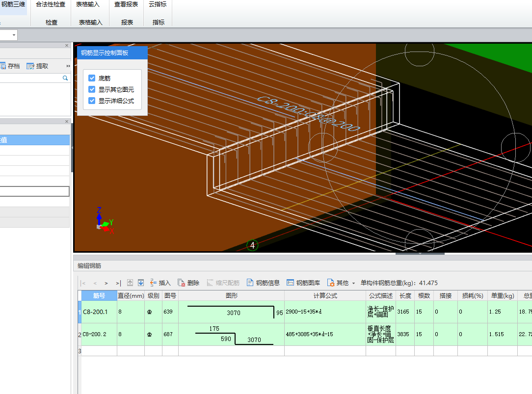532x394 pixels.
Task: Select the C8-200.1 cell
Action: click(x=99, y=312)
